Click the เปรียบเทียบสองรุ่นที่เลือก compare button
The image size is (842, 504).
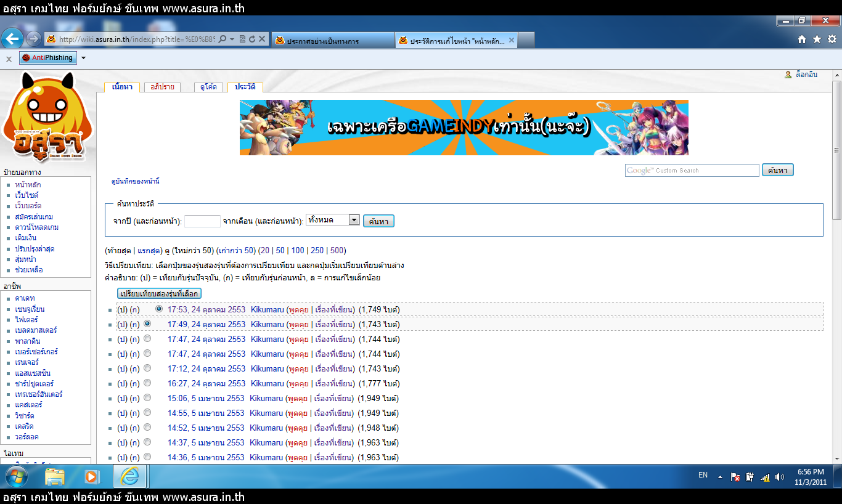click(159, 293)
